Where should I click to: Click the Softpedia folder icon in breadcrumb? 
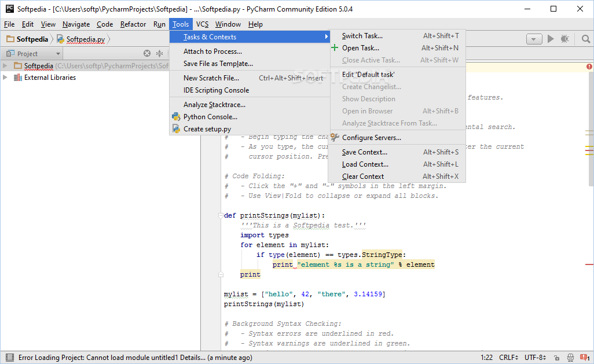10,39
